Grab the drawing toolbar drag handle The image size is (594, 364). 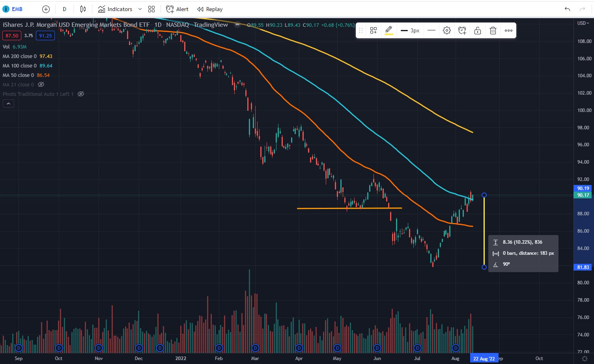[x=361, y=30]
